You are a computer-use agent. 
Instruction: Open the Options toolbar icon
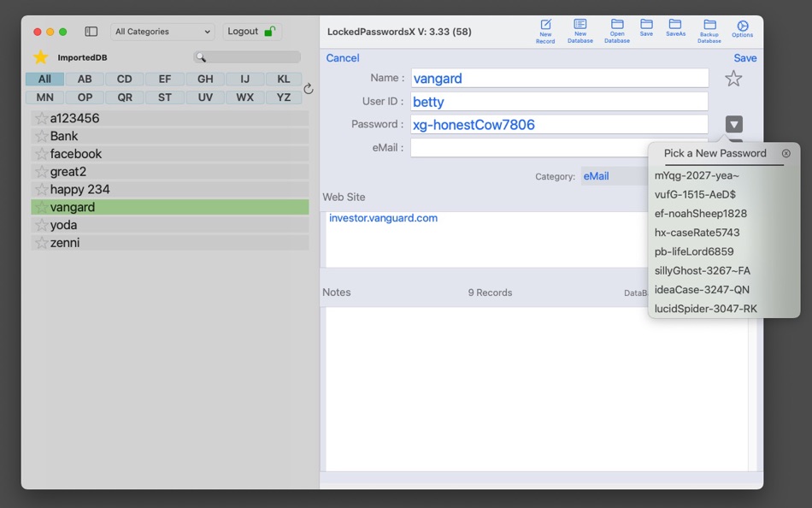tap(742, 29)
